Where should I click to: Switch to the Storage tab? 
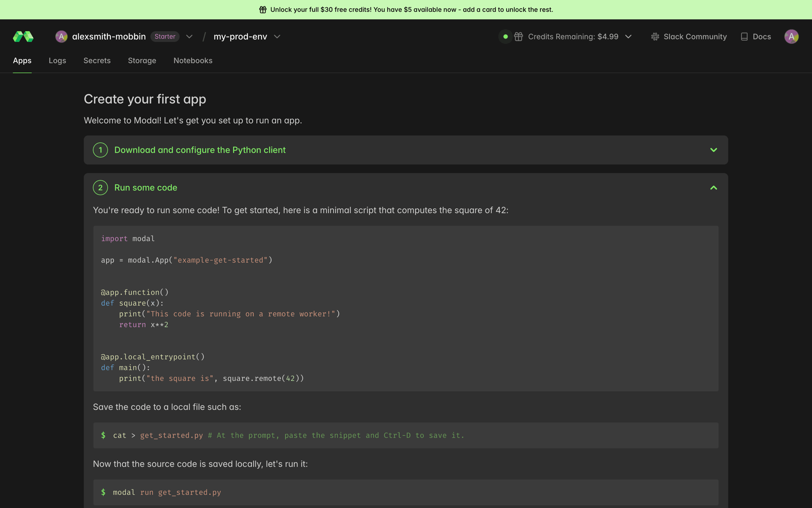click(142, 61)
